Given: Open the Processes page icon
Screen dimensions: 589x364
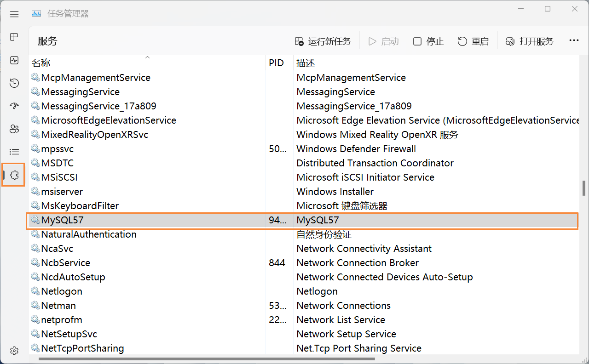Looking at the screenshot, I should (14, 37).
